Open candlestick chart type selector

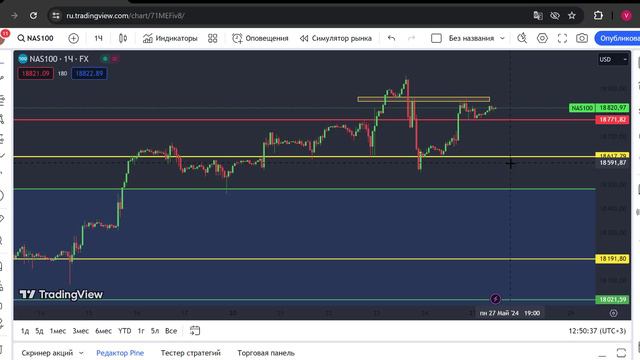coord(122,38)
